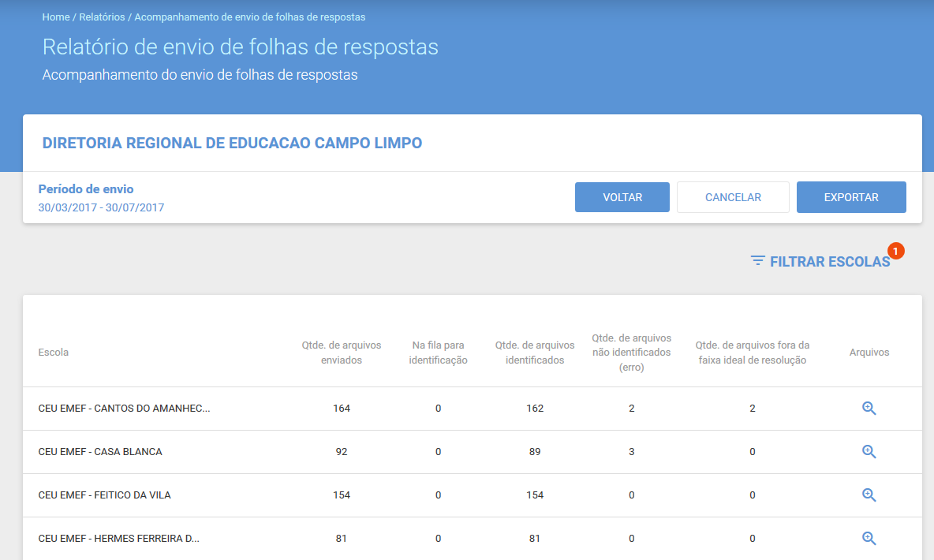The height and width of the screenshot is (560, 934).
Task: Click Relatório de envio de folhas de respostas title
Action: tap(240, 47)
